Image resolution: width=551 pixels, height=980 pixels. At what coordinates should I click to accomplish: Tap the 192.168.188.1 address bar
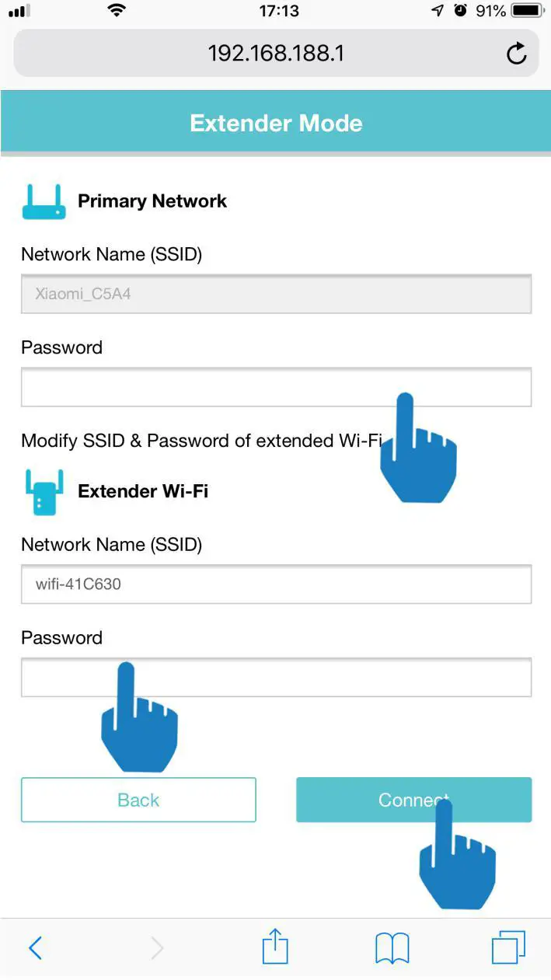point(276,54)
